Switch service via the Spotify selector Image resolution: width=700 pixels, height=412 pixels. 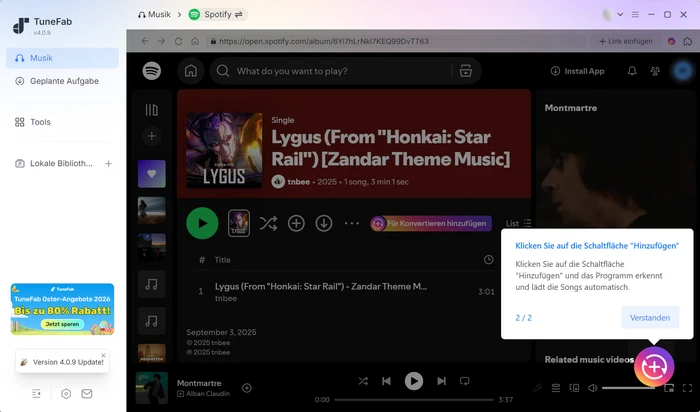pyautogui.click(x=218, y=14)
